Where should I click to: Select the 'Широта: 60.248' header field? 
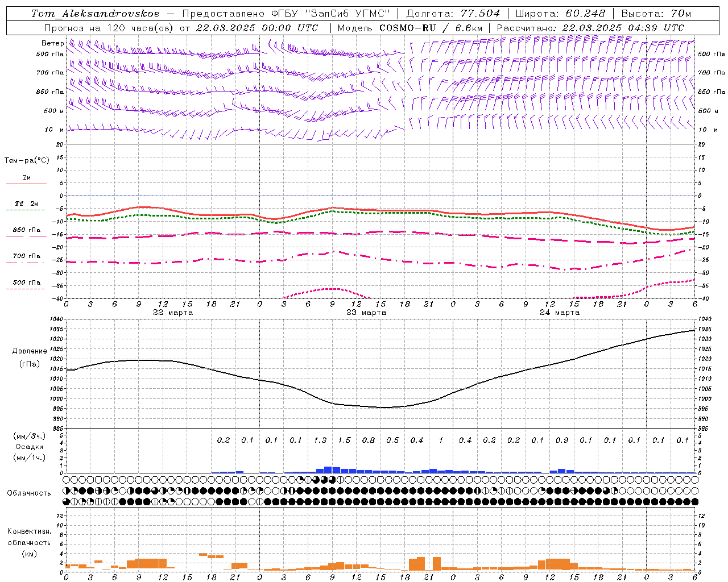click(561, 14)
